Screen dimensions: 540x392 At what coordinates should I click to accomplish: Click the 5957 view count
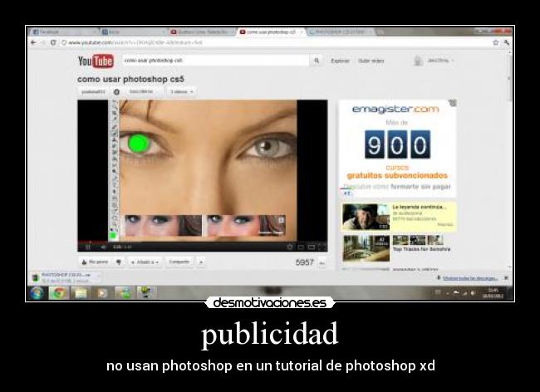click(x=304, y=262)
